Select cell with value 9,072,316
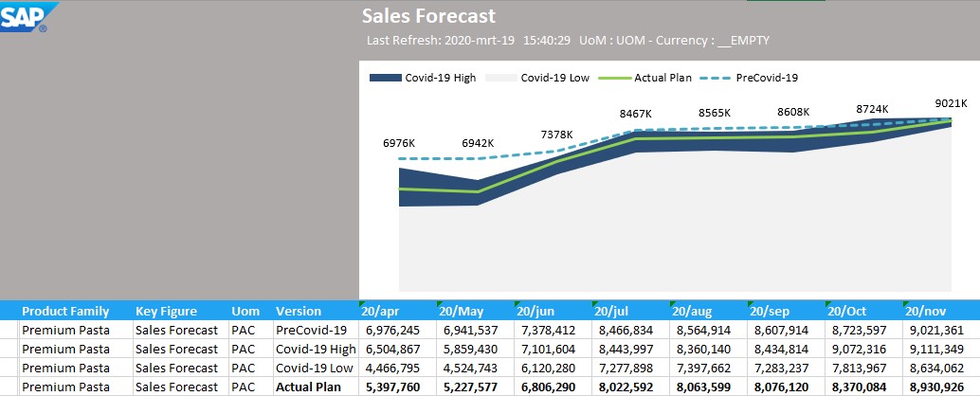This screenshot has width=980, height=396. click(x=863, y=349)
